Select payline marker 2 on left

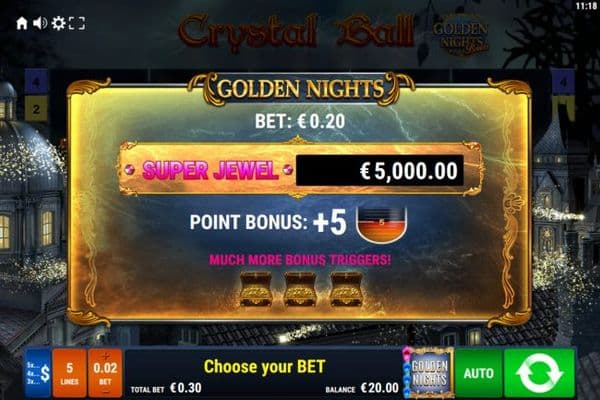pos(36,109)
